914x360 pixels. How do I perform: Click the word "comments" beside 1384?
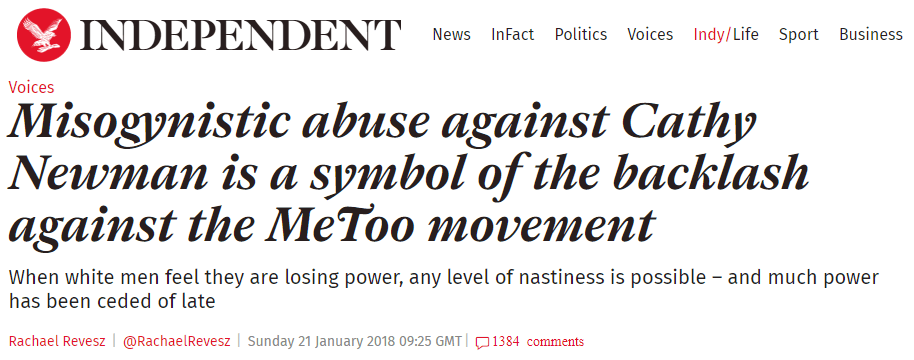555,342
